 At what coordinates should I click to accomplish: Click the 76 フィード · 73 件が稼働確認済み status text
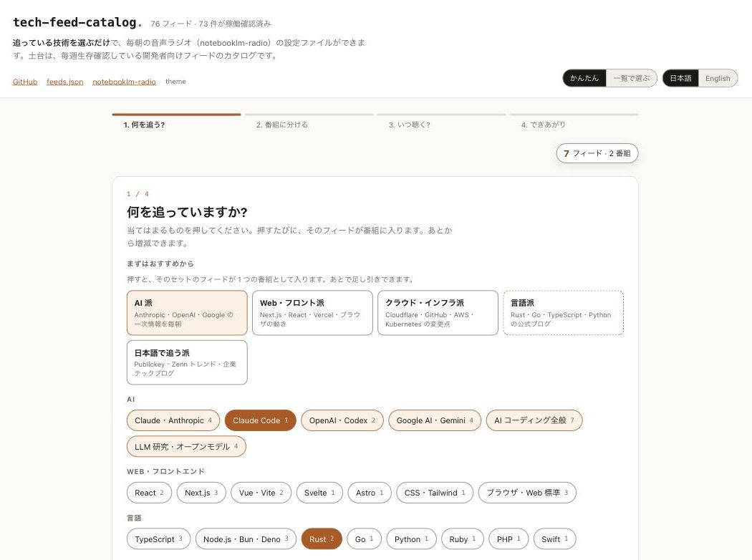coord(211,24)
